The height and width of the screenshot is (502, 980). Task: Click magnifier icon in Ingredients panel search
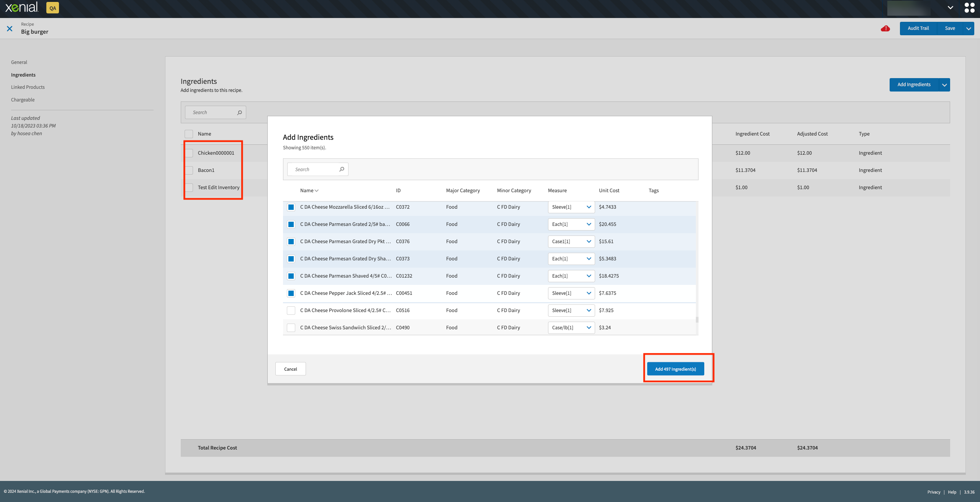click(239, 113)
